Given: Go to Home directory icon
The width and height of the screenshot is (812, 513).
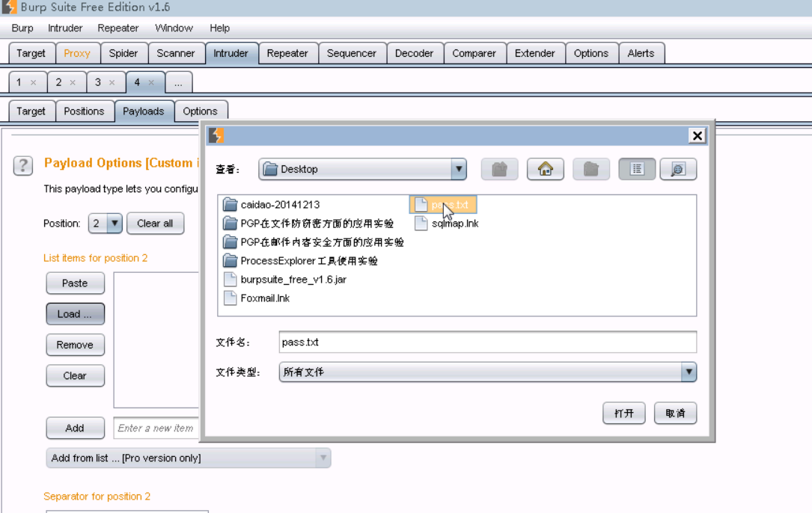Looking at the screenshot, I should coord(546,169).
